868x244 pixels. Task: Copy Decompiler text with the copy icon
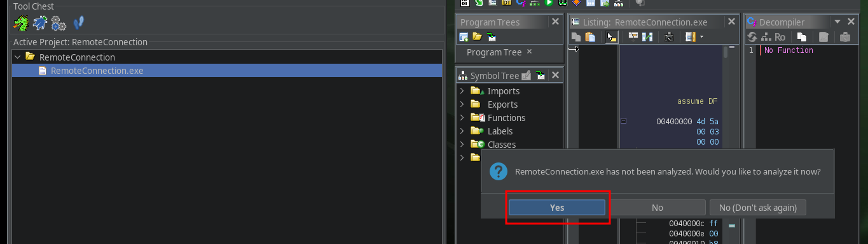coord(803,37)
